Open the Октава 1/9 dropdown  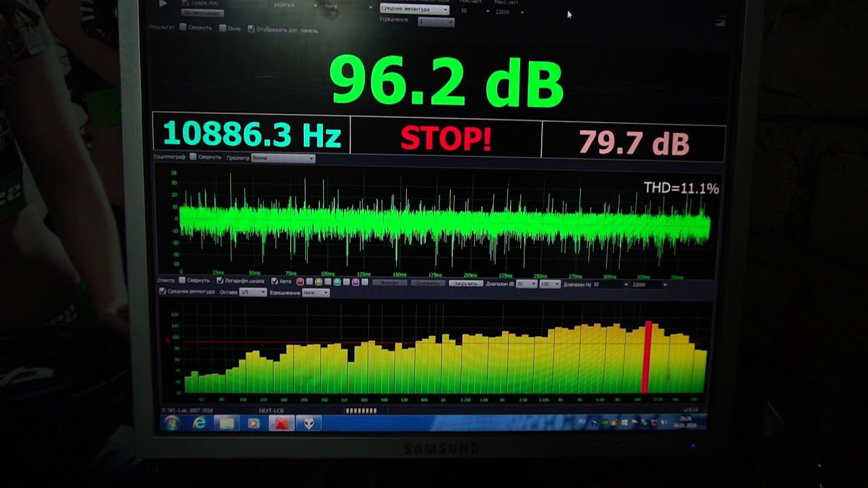pos(253,292)
